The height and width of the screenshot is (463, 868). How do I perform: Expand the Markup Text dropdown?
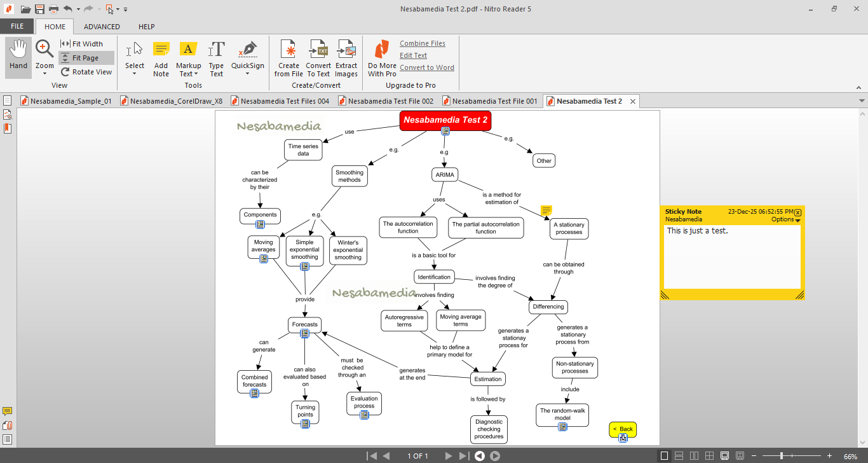[188, 74]
